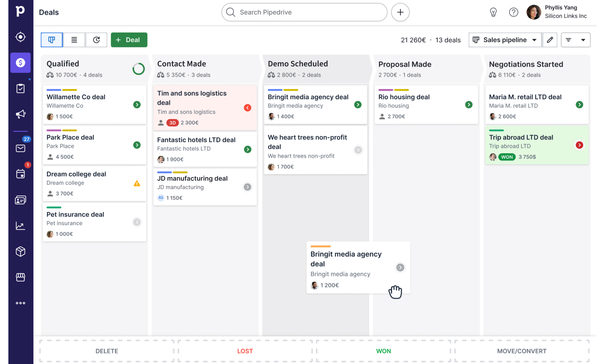Click Dream college deal warning triangle

click(x=137, y=183)
